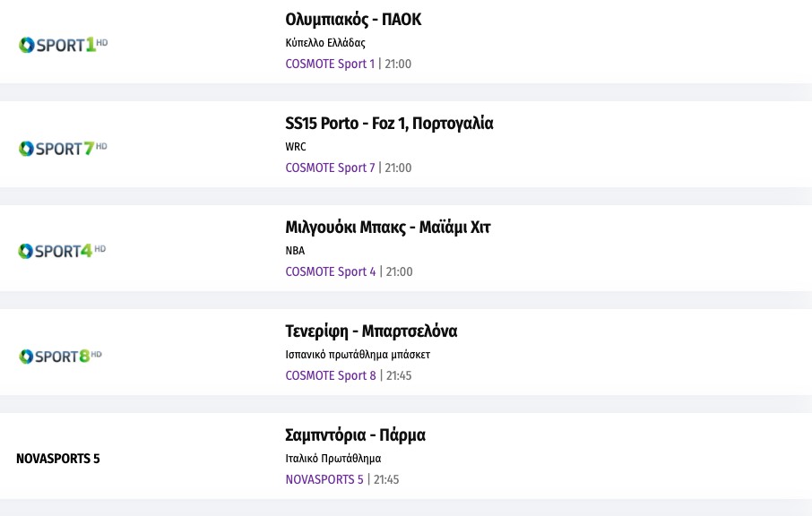Click the WRC competition label
This screenshot has height=516, width=812.
point(296,147)
